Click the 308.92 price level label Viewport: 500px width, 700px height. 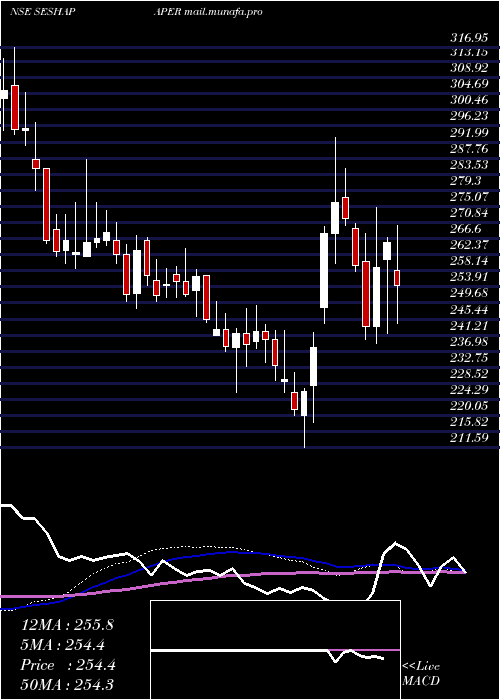point(469,68)
